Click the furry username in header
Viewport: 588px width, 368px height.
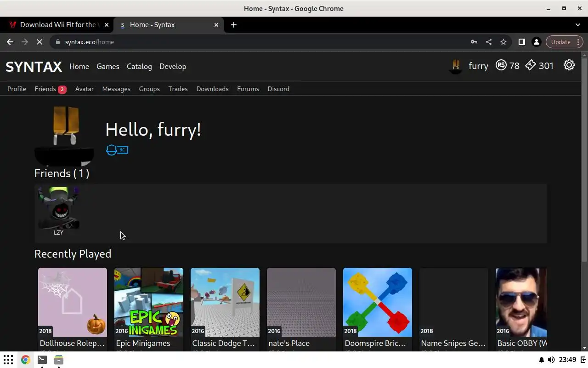point(478,66)
